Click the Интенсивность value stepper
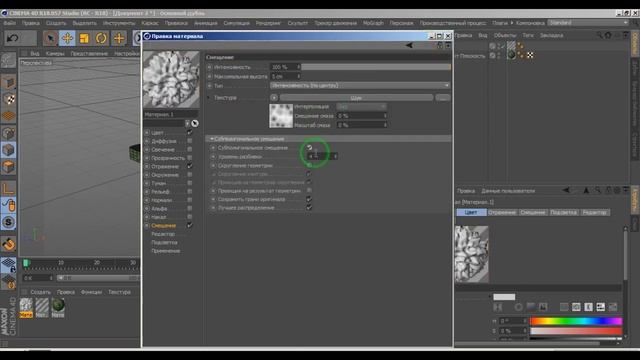 coord(298,67)
